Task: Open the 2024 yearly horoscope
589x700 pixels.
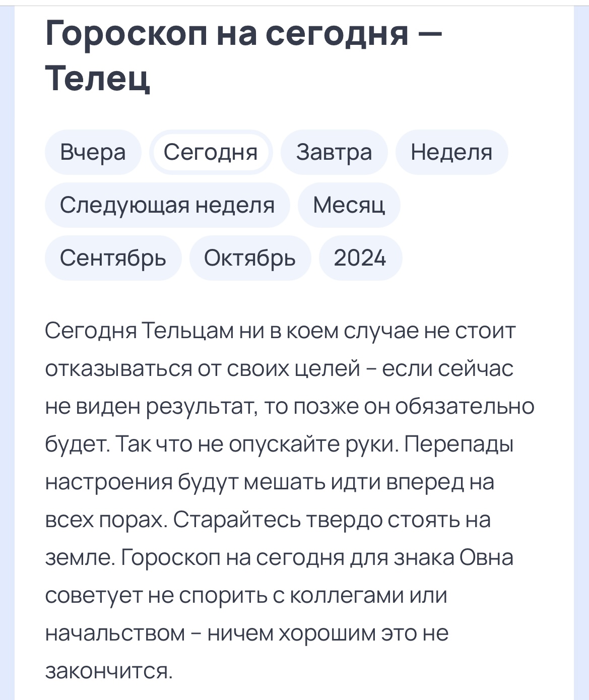Action: coord(360,258)
